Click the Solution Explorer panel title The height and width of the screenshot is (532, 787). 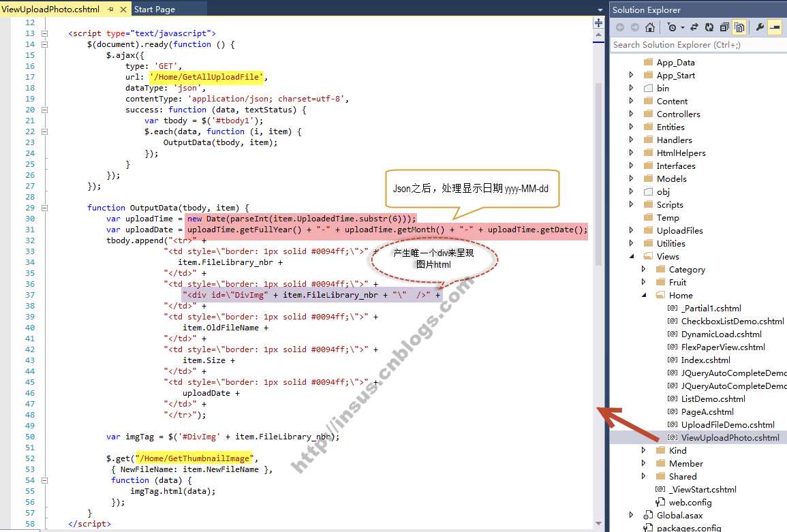point(647,10)
